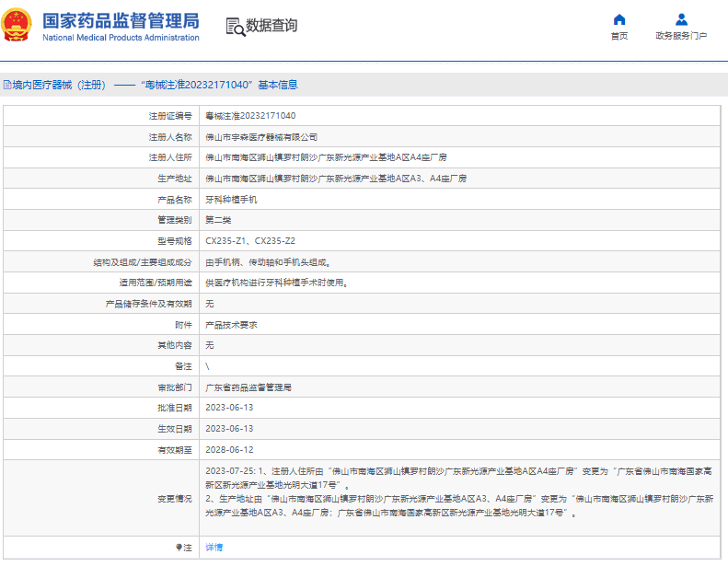Click the 产品储存条件及有效期 label
728x566 pixels.
[x=148, y=304]
